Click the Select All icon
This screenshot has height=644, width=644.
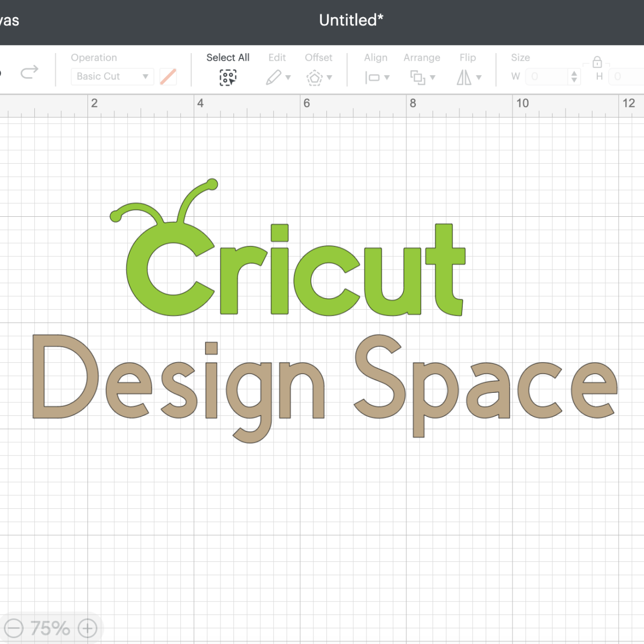228,77
